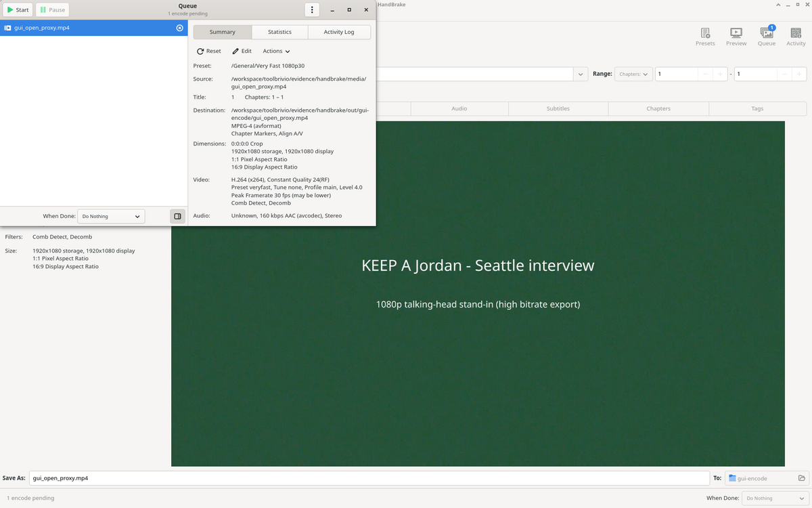Select the gui_open_proxy.mp4 queue entry
Screen dimensions: 812x508
[x=93, y=28]
